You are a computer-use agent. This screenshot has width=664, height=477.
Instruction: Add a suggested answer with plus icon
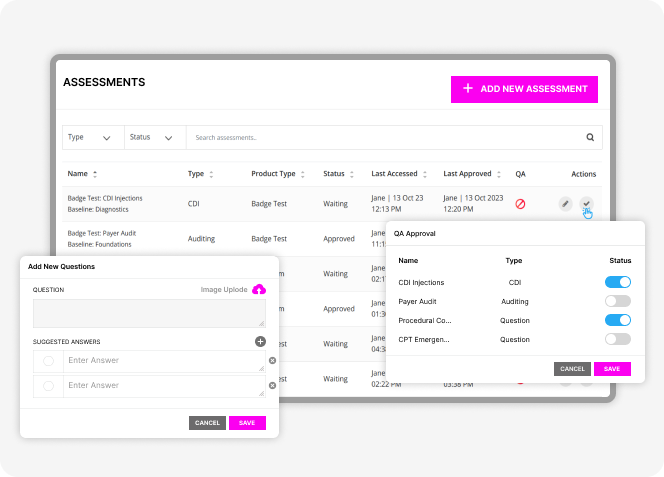[260, 342]
